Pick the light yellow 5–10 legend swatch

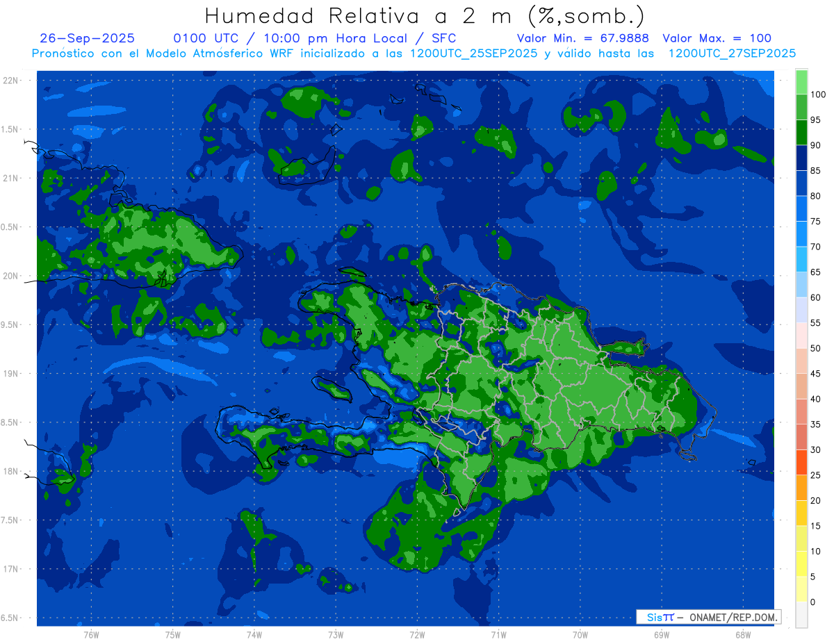pos(801,563)
